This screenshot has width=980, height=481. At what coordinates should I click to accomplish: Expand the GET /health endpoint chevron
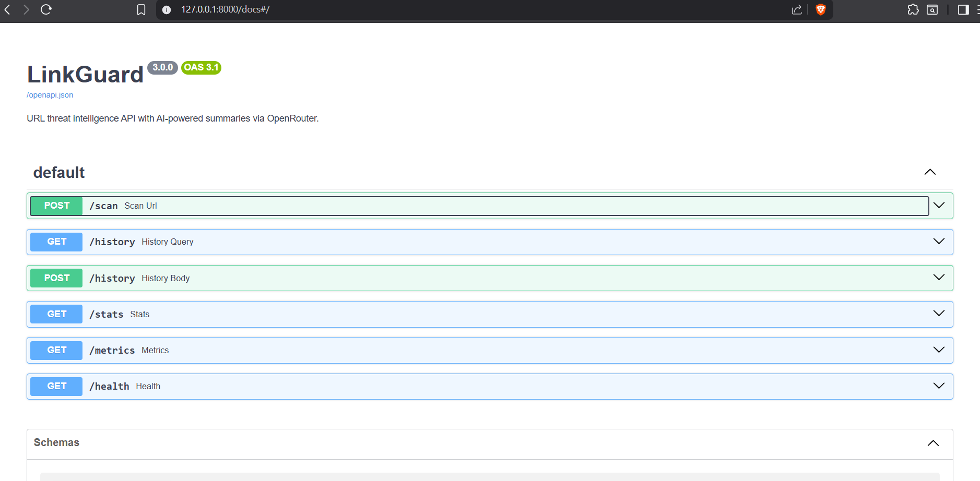pos(939,386)
